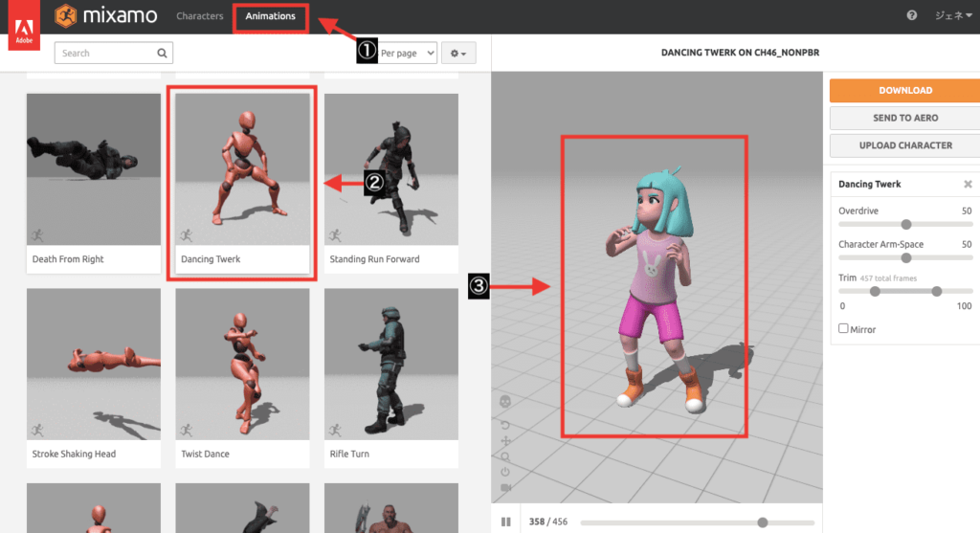Screen dimensions: 980x533
Task: Click the rotate view icon in viewport
Action: click(x=505, y=426)
